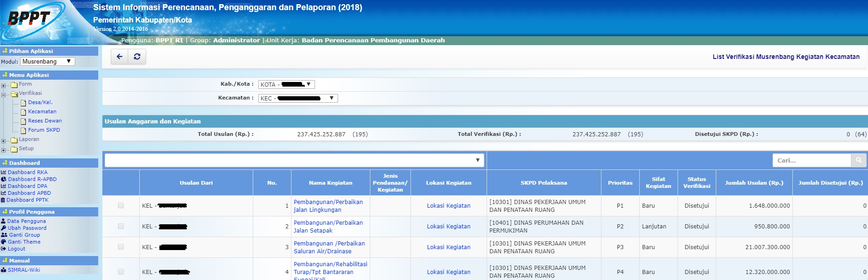This screenshot has width=868, height=280.
Task: Click the sign-out icon beside Logout
Action: click(x=4, y=249)
